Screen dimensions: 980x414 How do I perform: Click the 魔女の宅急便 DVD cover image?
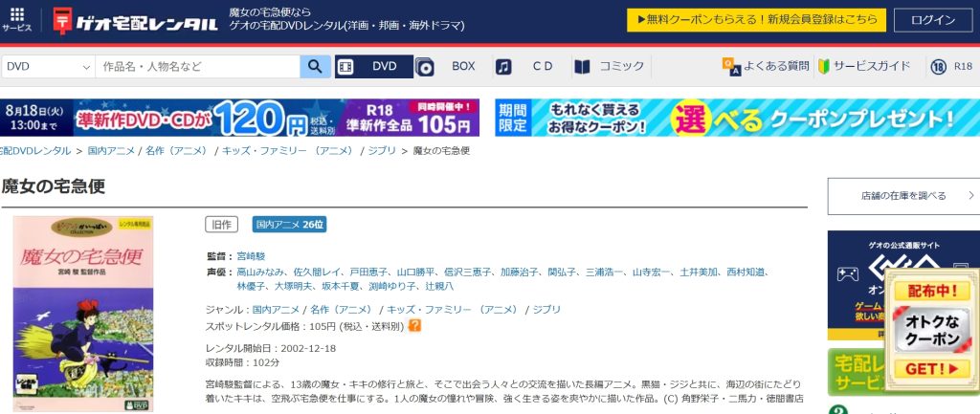pyautogui.click(x=83, y=315)
